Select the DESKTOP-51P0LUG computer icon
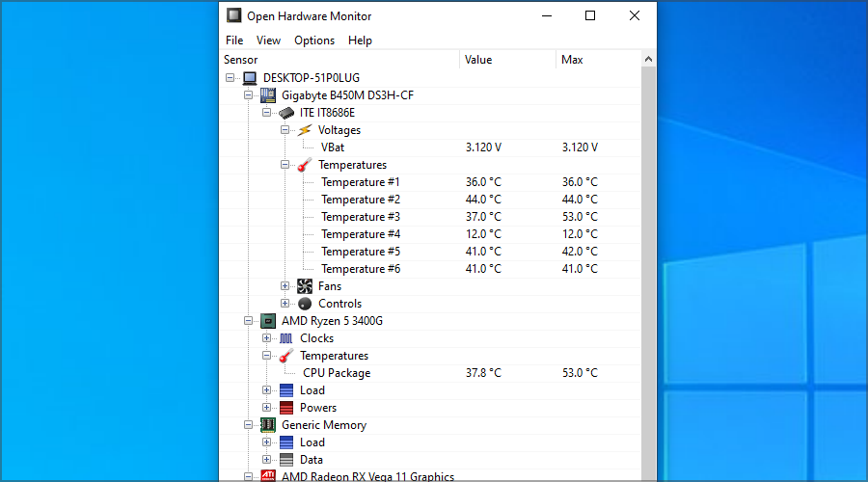This screenshot has height=482, width=868. pyautogui.click(x=250, y=78)
